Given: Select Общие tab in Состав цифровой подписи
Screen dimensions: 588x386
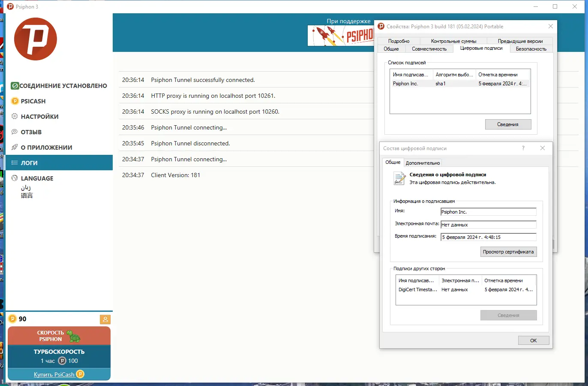Looking at the screenshot, I should (x=393, y=162).
